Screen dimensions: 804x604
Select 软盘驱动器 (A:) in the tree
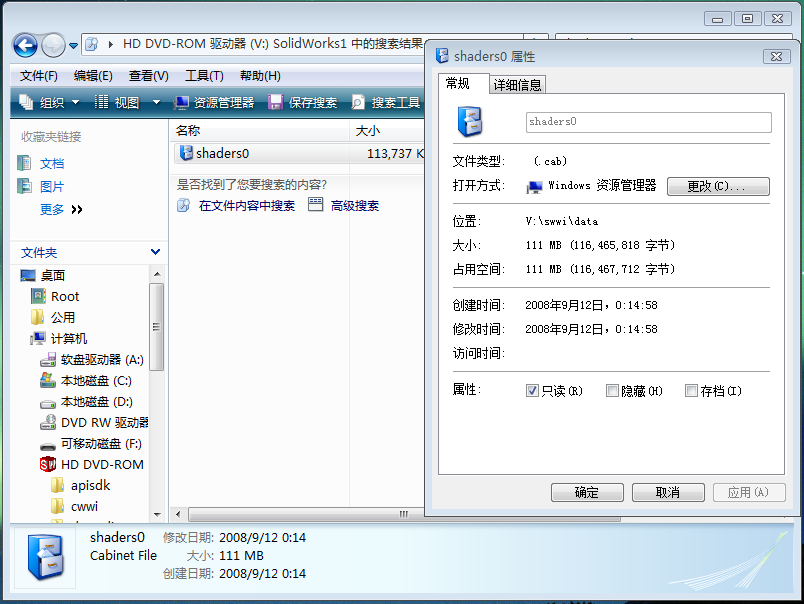click(x=102, y=359)
